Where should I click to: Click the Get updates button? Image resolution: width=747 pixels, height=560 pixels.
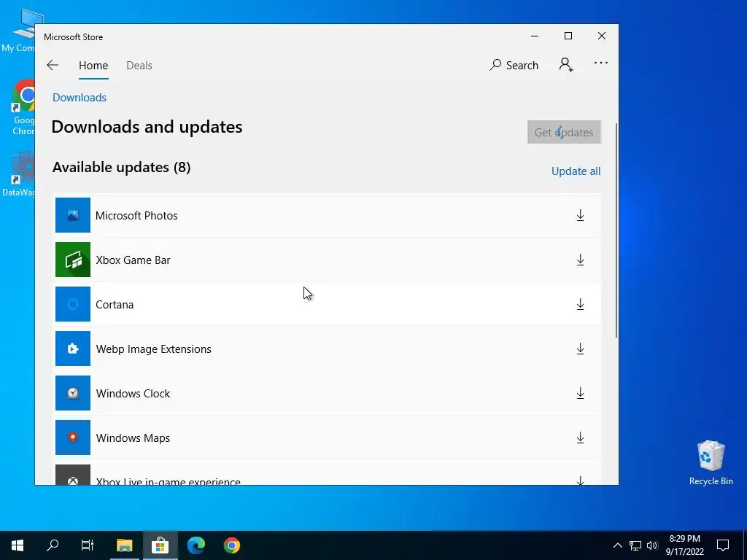[x=564, y=132]
